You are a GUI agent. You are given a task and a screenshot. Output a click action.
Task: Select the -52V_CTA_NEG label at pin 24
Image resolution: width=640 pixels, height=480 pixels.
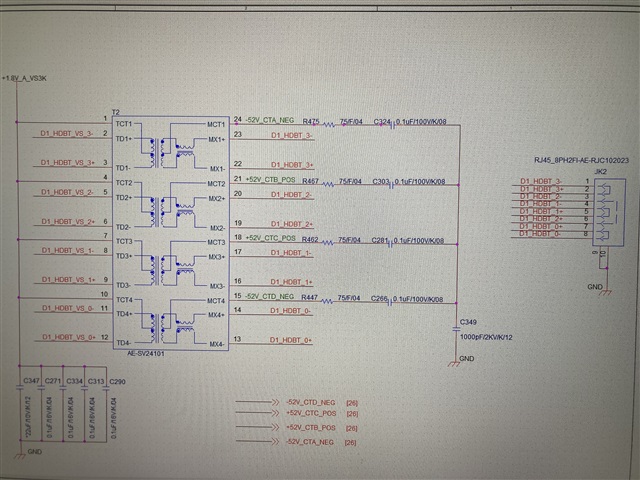coord(270,120)
